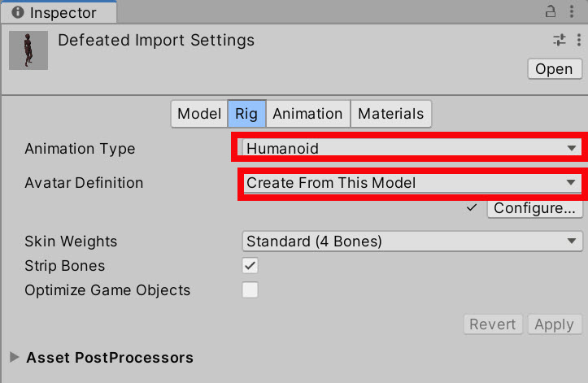Expand the Asset PostProcessors section
Image resolution: width=588 pixels, height=383 pixels.
coord(15,357)
